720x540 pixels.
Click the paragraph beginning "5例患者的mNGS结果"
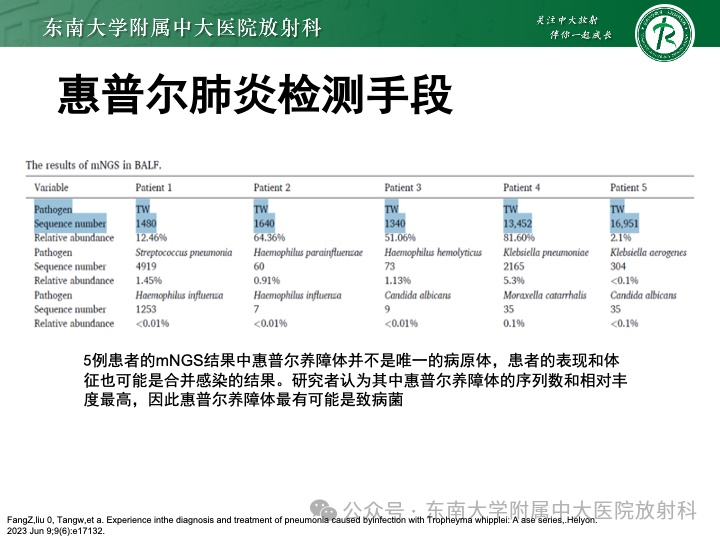pos(355,380)
